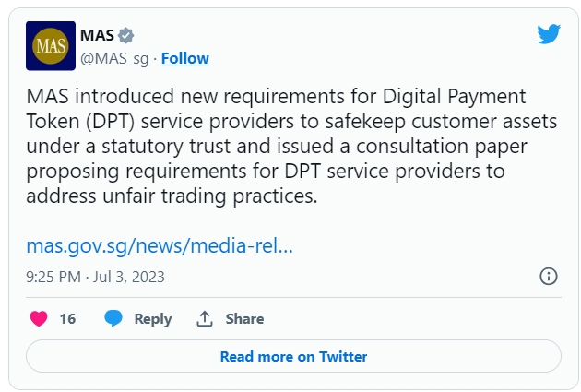
Task: Click the like count of 16
Action: pos(67,319)
